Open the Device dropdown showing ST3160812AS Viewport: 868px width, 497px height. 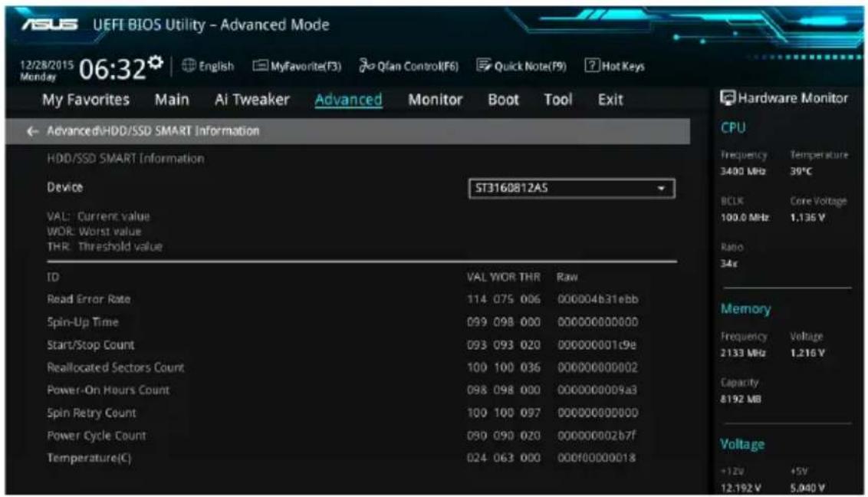point(571,188)
